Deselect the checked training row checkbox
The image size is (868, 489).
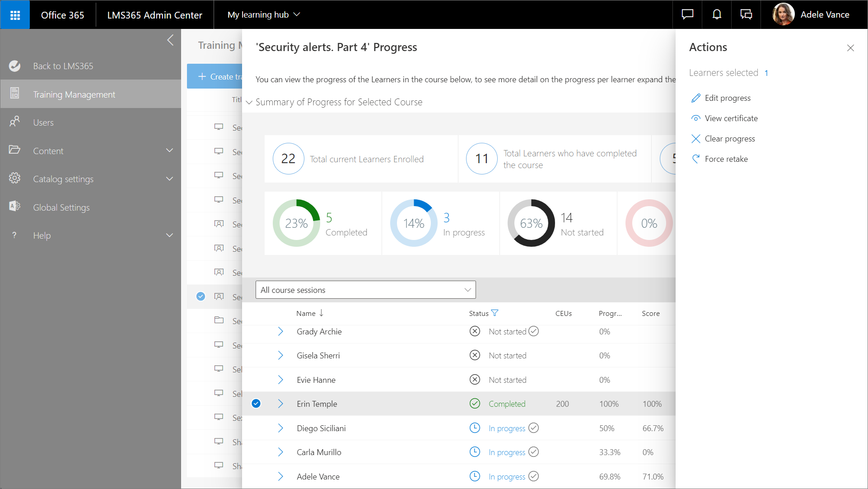[x=201, y=296]
